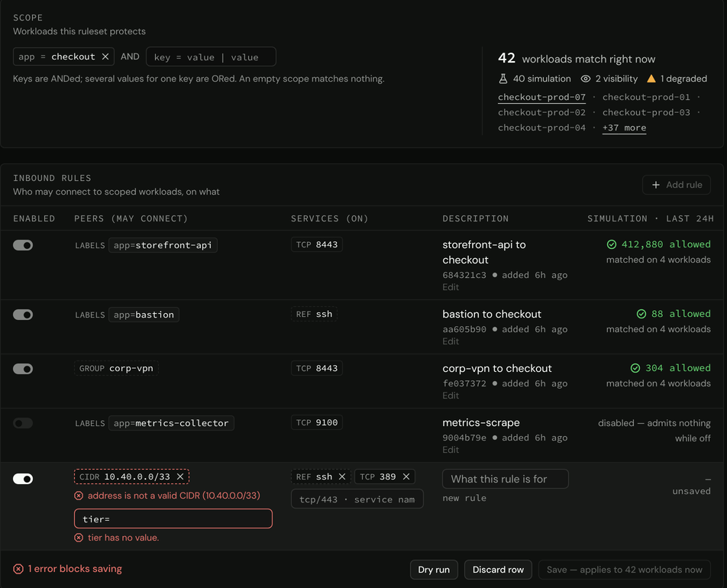727x588 pixels.
Task: Click the REF ssh chip in bastion row
Action: [315, 315]
